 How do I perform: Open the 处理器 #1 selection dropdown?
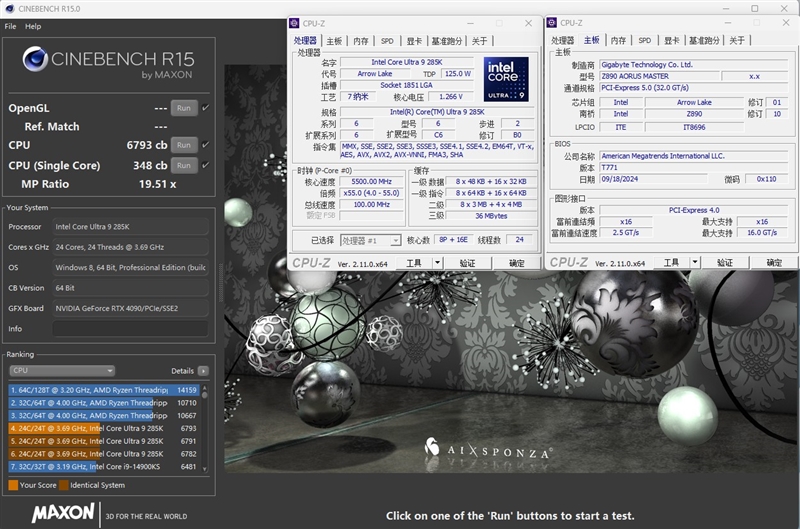click(370, 240)
